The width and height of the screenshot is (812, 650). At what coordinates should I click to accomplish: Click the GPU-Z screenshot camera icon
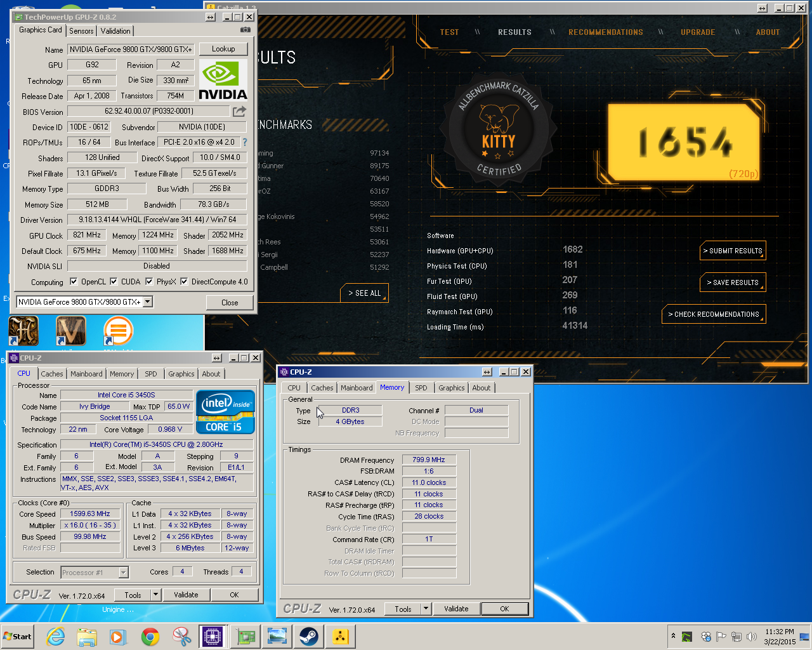(x=246, y=30)
